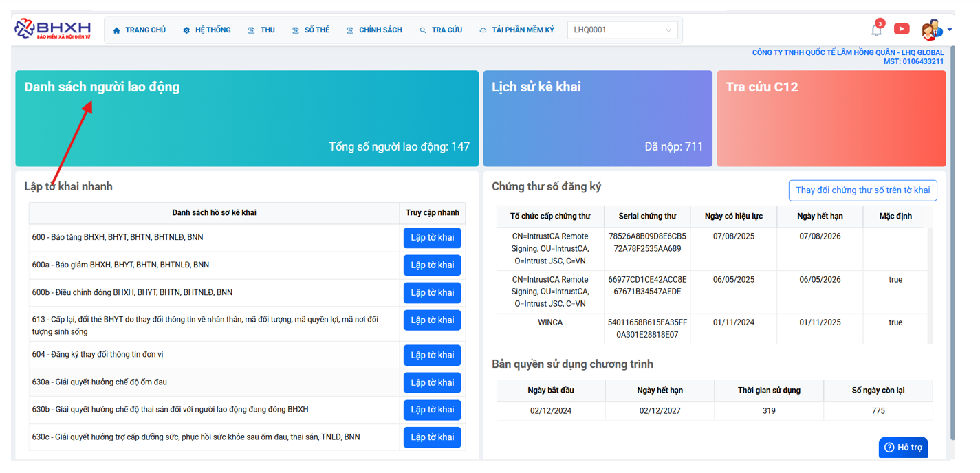Open the LHQ0001 unit dropdown

622,30
